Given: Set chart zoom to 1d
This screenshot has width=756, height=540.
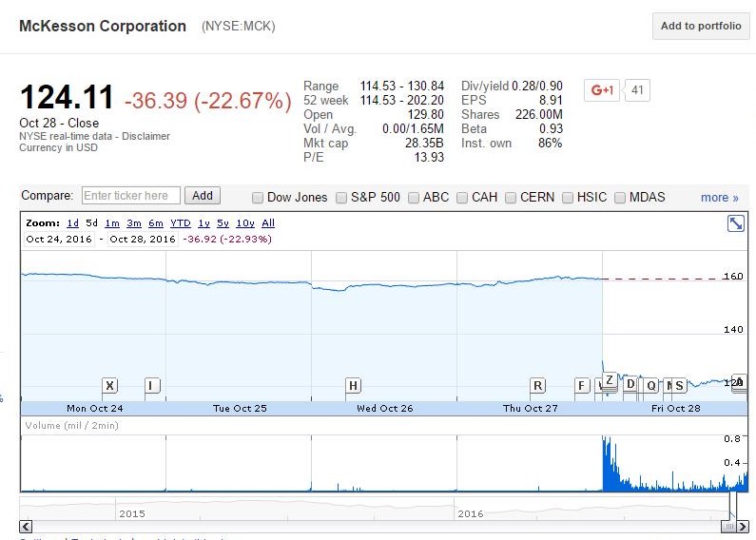Looking at the screenshot, I should point(73,223).
